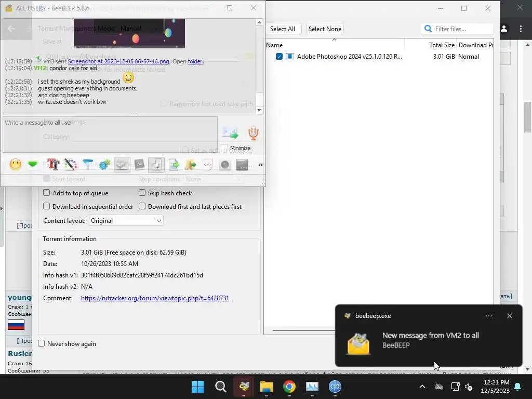Viewport: 532px width, 399px height.
Task: Click the gray round record icon in toolbar
Action: point(224,165)
